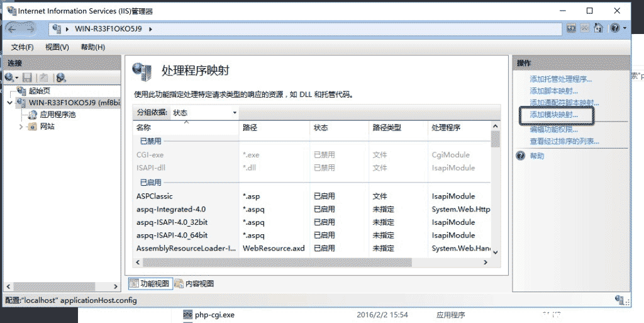Screen dimensions: 644x323
Task: Sort by the 路径 column header
Action: (x=275, y=128)
